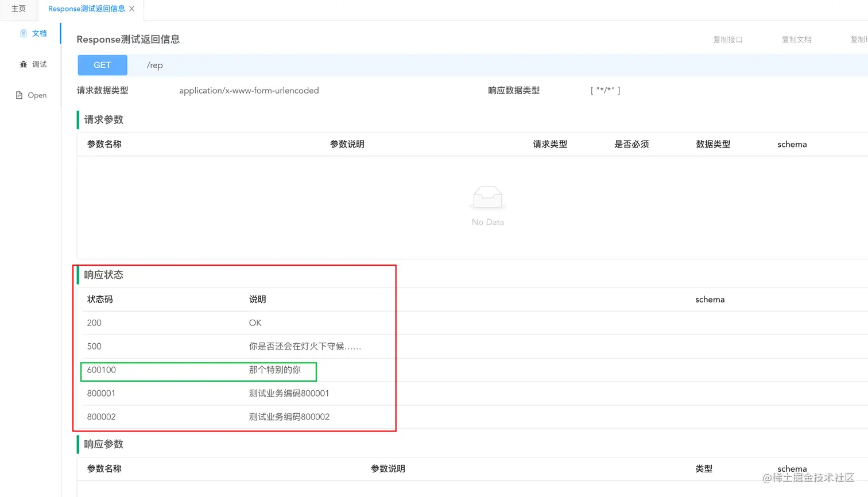
Task: Click 参数名称 header in the 响应参数 table
Action: click(104, 468)
